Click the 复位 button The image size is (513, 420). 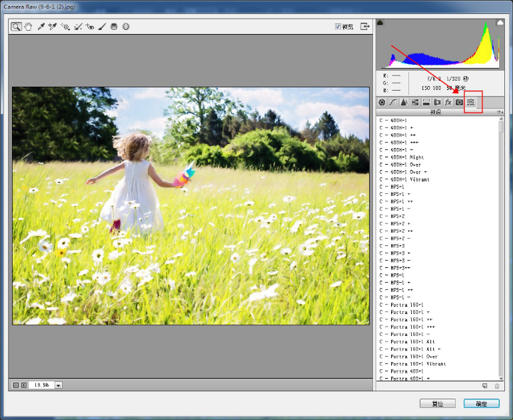(x=437, y=403)
